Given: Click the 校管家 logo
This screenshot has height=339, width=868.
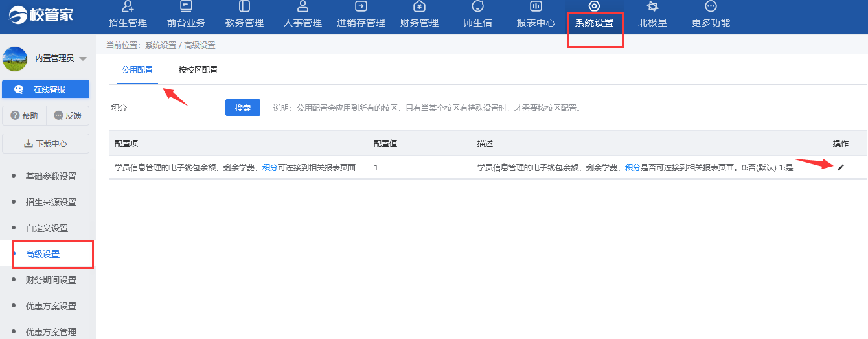Looking at the screenshot, I should coord(41,14).
